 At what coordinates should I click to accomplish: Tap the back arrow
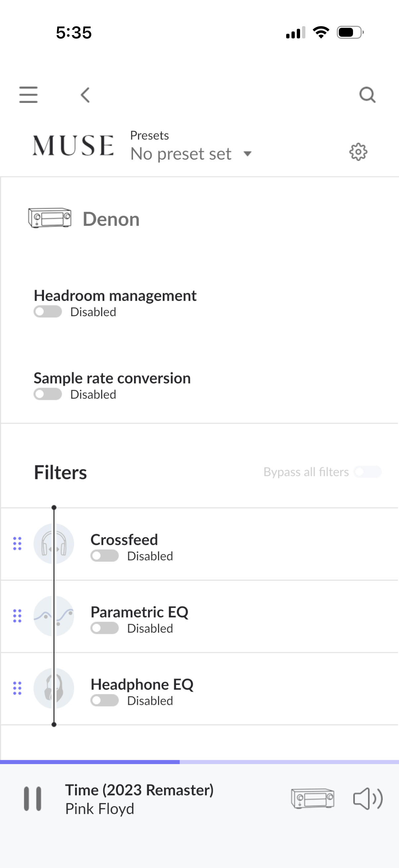click(x=85, y=95)
